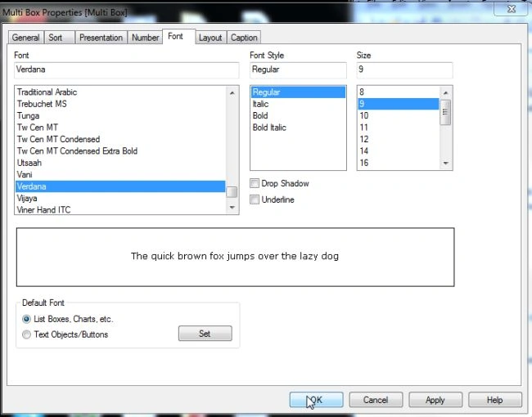Choose Text Objects/Buttons radio option
Screen dimensions: 532x417
(26, 334)
